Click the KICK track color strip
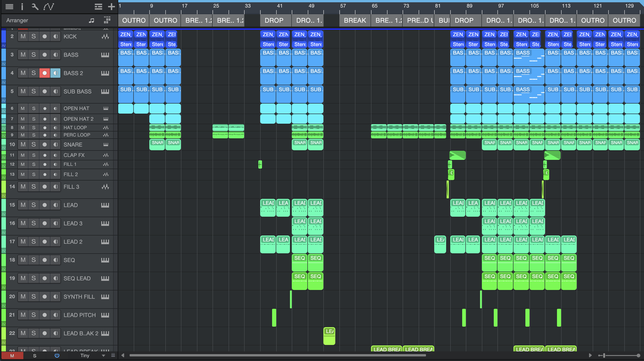644x361 pixels. 4,36
